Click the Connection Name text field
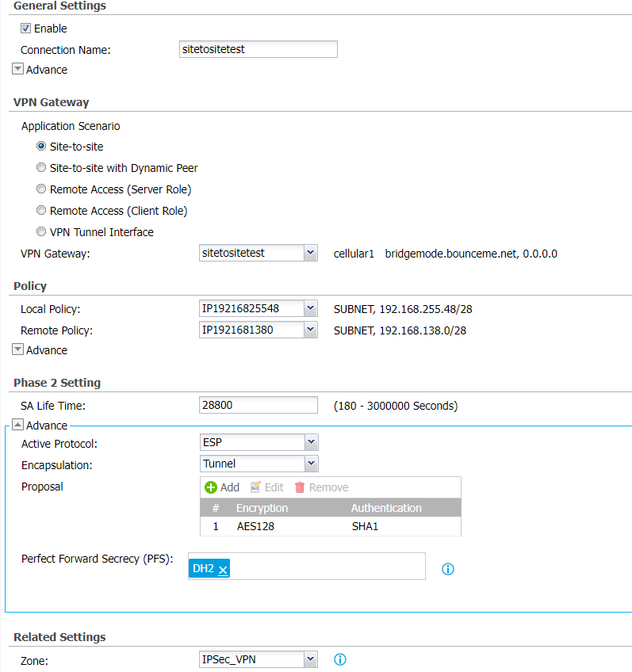The width and height of the screenshot is (632, 672). (259, 49)
